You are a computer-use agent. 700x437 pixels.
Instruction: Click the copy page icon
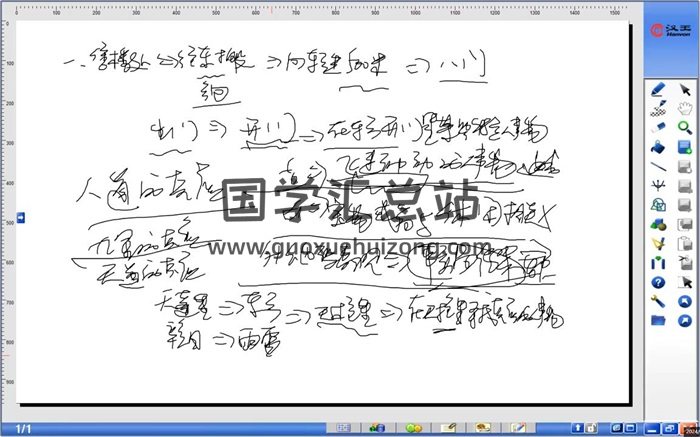coord(685,225)
